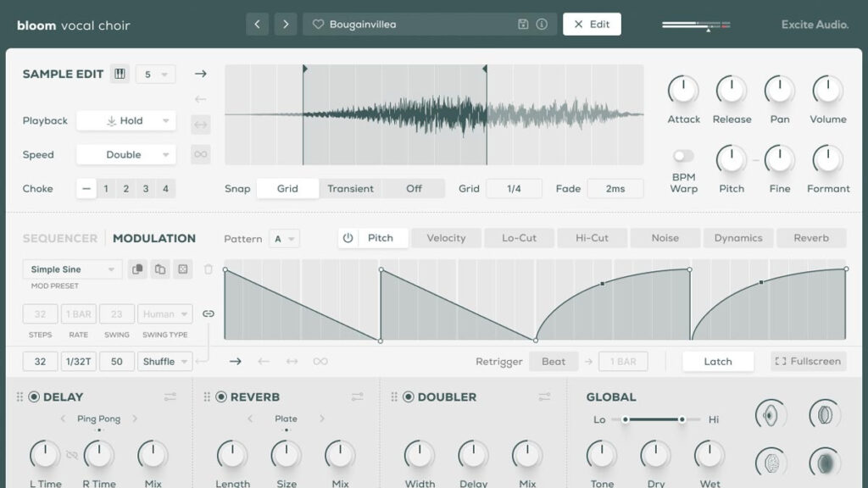Choose the sample ping-pong direction icon
Viewport: 868px width, 488px height.
pos(200,125)
